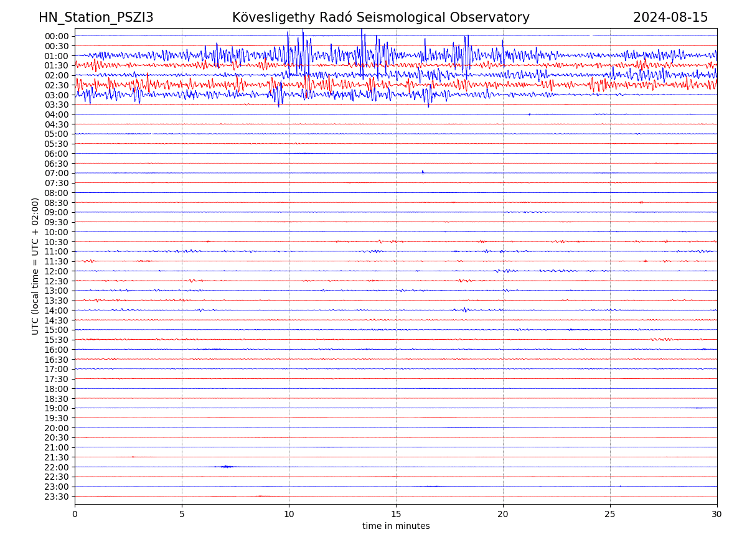Image resolution: width=747 pixels, height=560 pixels.
Task: Select the 00:00 time row label
Action: coord(57,36)
